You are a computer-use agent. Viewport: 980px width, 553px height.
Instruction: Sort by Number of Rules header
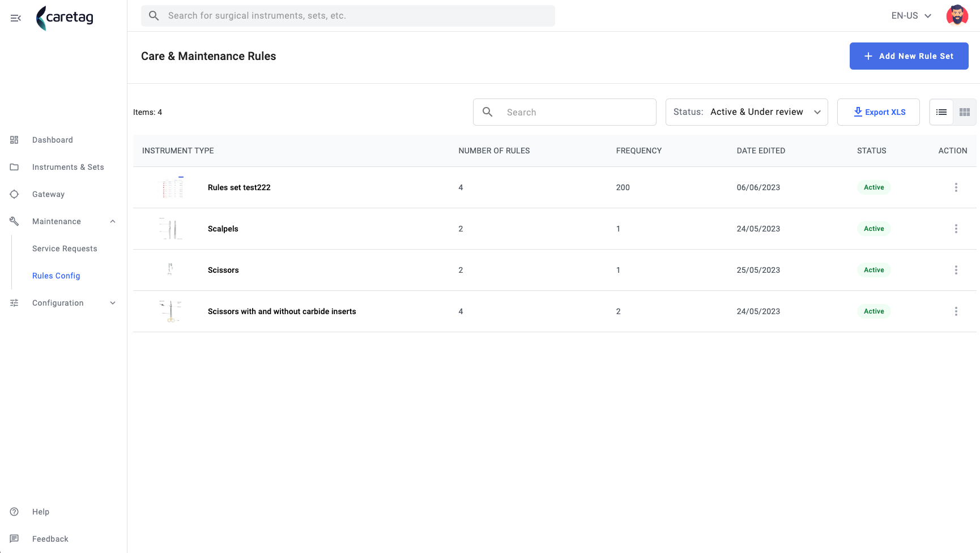[x=494, y=151]
